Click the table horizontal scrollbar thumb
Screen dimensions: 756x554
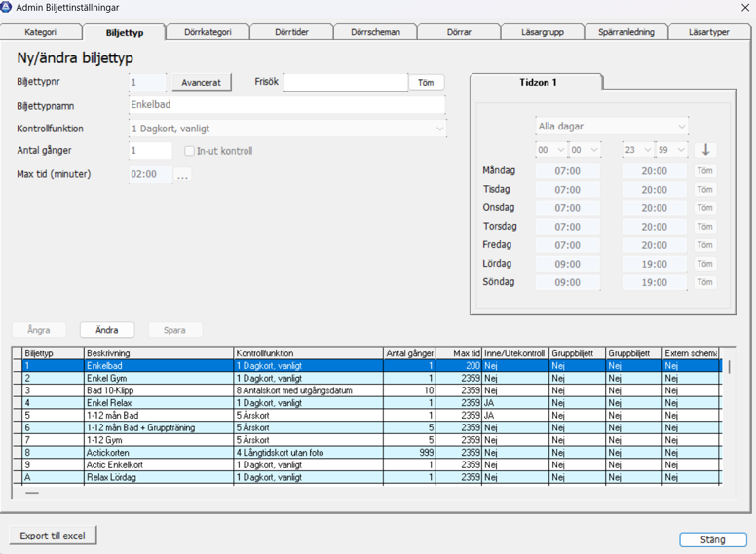[x=32, y=493]
